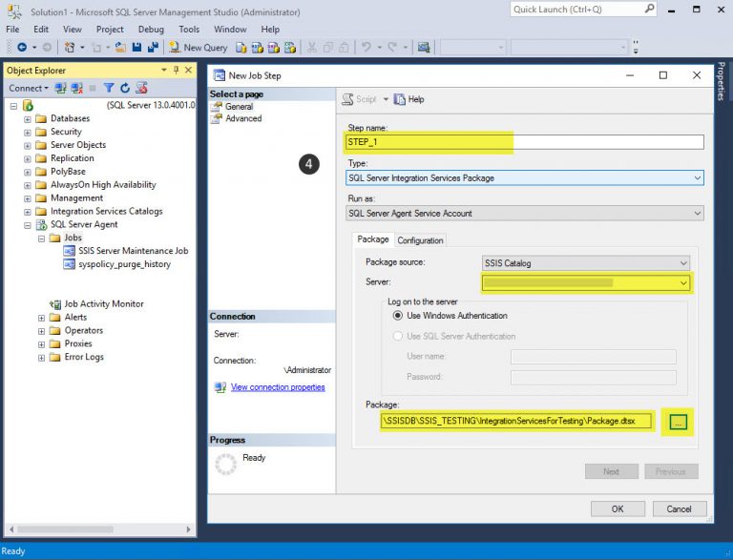The height and width of the screenshot is (560, 733).
Task: Open the Properties side panel tab
Action: 722,81
